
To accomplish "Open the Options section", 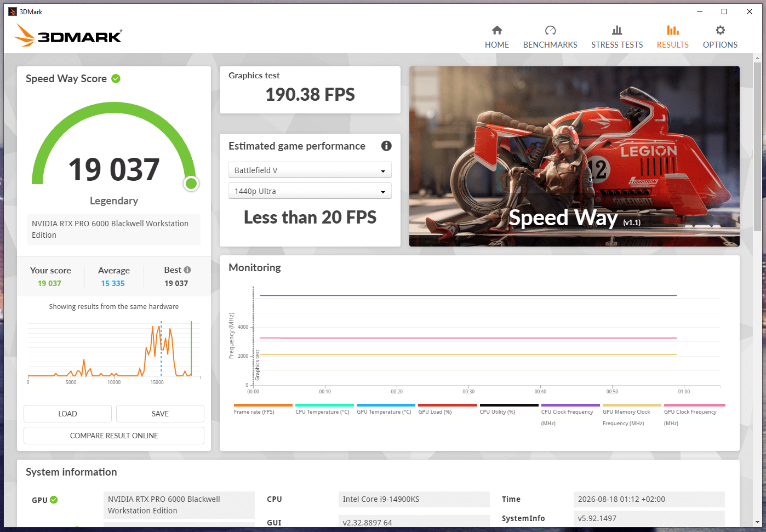I will [720, 37].
